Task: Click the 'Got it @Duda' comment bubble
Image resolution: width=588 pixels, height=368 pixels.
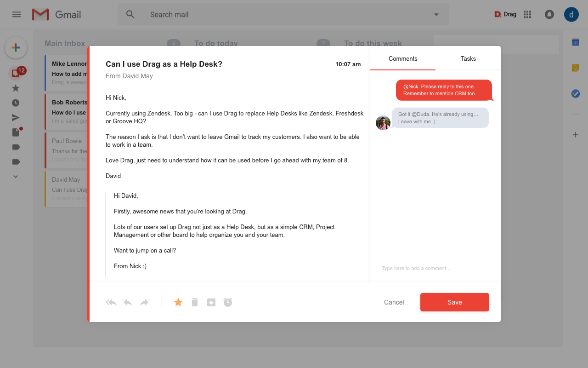Action: 440,118
